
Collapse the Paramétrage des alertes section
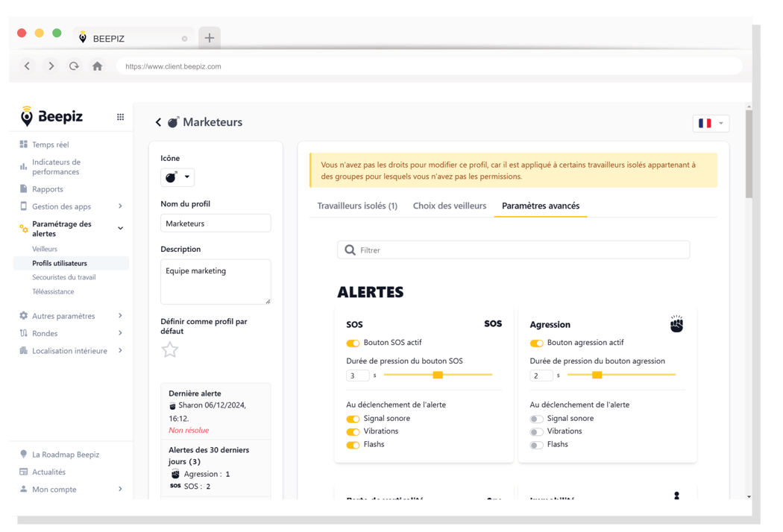point(119,227)
